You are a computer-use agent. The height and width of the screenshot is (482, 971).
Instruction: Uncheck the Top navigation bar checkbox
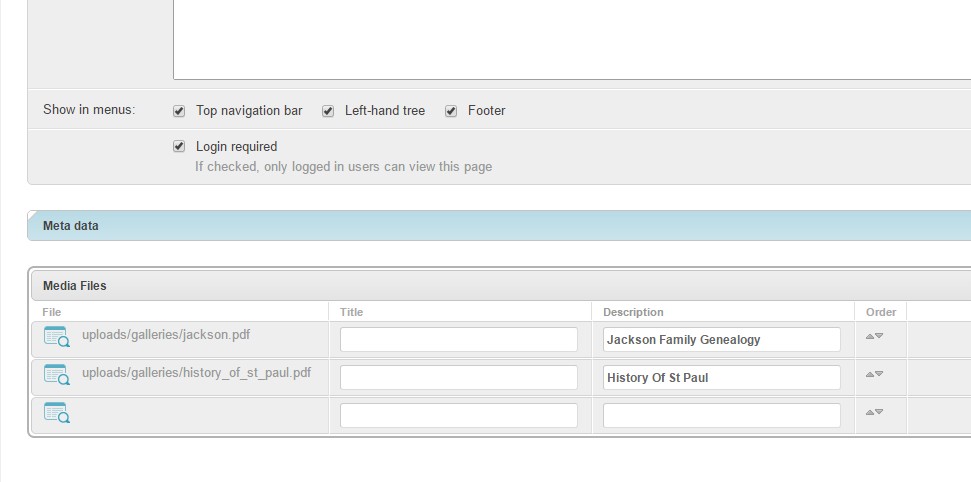179,111
